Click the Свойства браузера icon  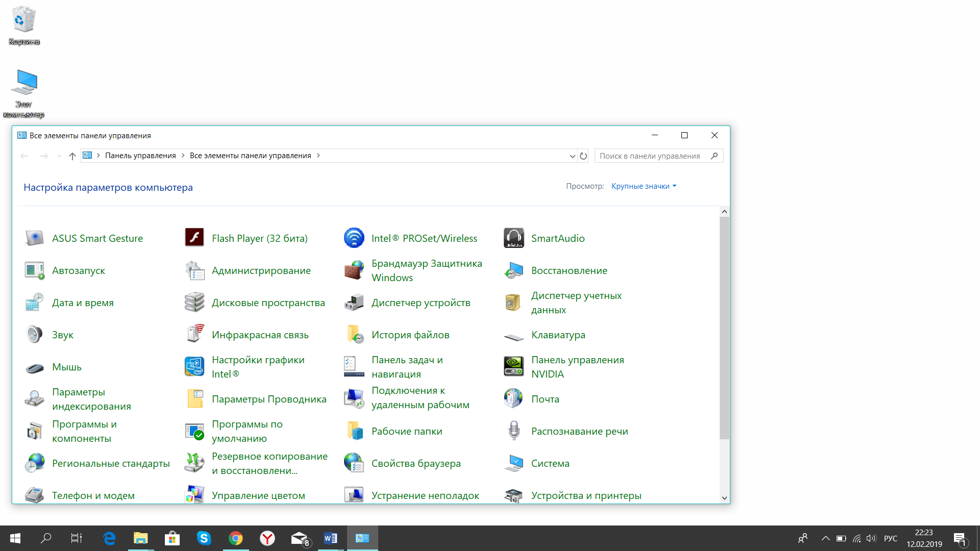354,463
